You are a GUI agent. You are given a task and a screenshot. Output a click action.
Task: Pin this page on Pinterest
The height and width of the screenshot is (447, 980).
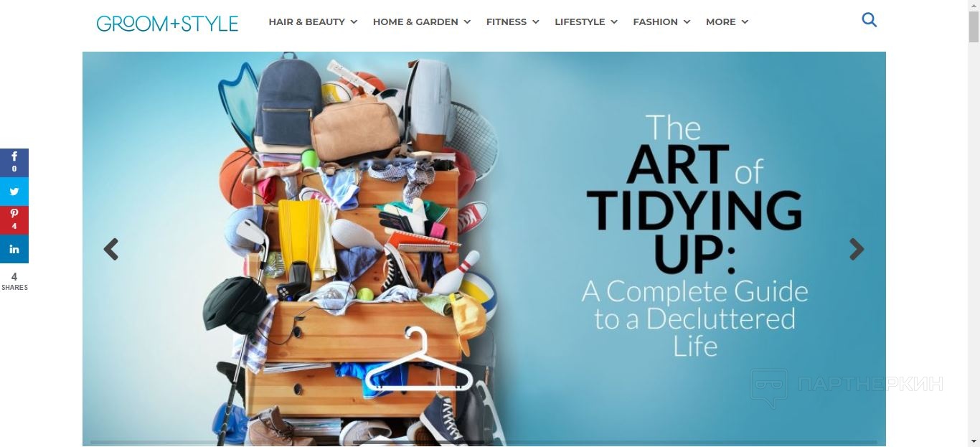click(14, 220)
